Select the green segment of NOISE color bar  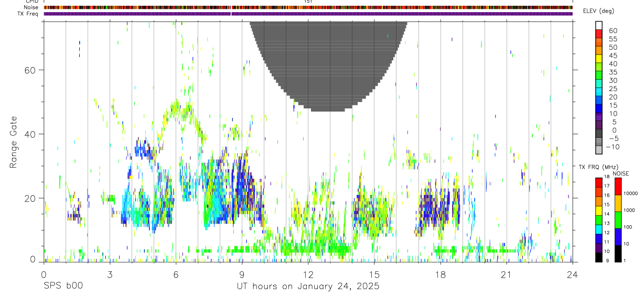pyautogui.click(x=618, y=220)
